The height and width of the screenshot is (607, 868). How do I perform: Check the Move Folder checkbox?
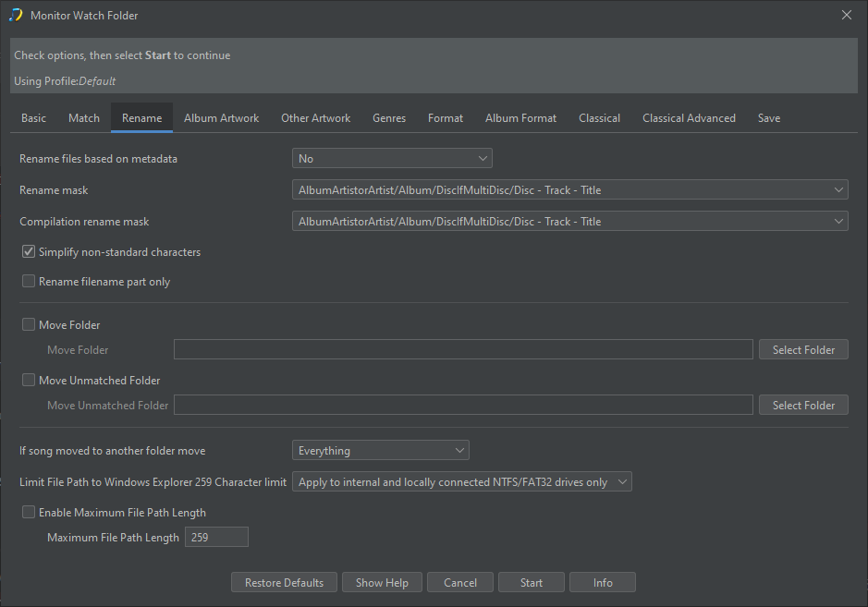[x=29, y=325]
